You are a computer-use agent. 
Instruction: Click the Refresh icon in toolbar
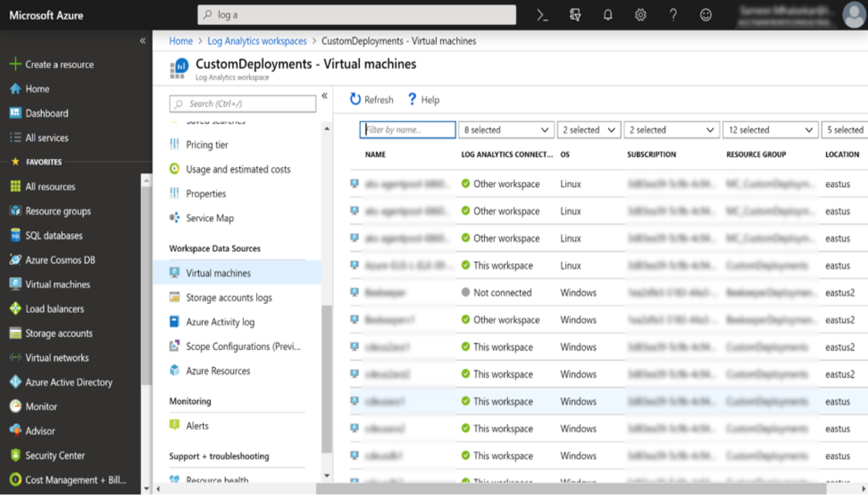pos(355,99)
